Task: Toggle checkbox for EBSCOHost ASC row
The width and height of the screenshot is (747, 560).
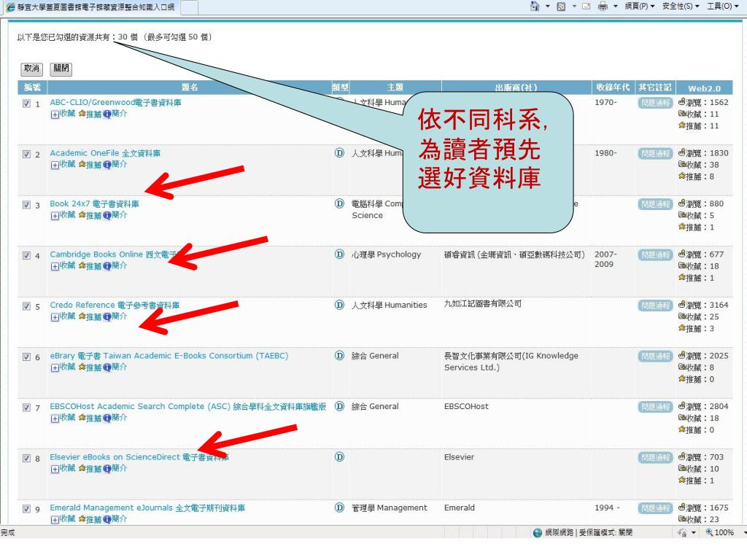Action: click(27, 408)
